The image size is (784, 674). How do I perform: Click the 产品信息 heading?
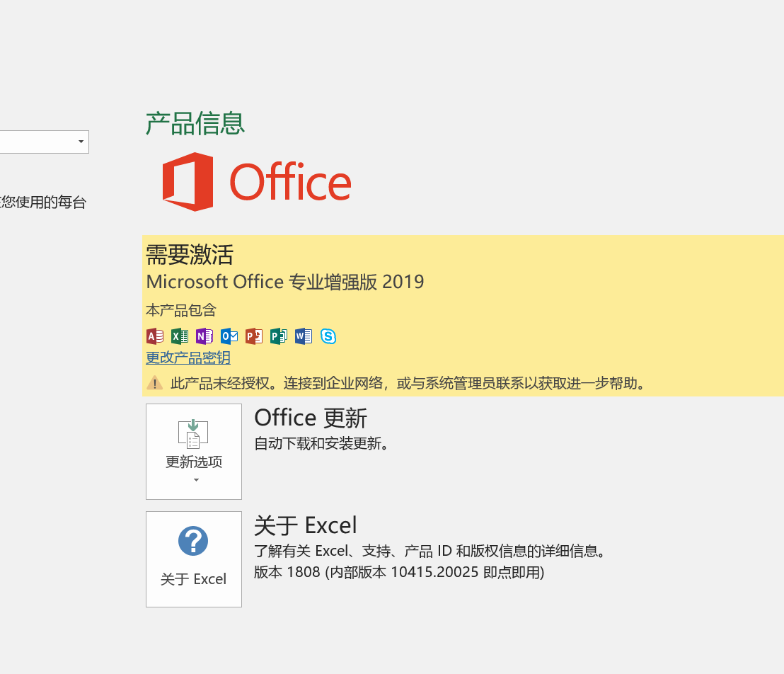pos(195,124)
